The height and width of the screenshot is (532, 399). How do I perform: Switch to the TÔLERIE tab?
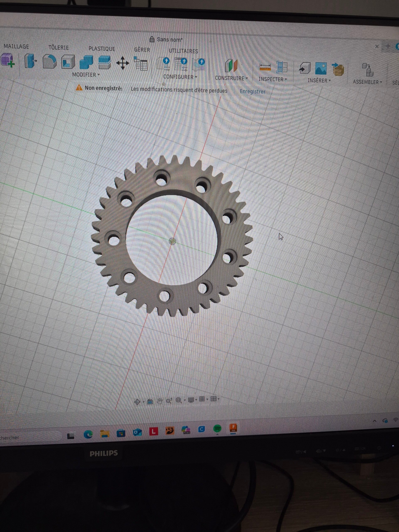[59, 47]
